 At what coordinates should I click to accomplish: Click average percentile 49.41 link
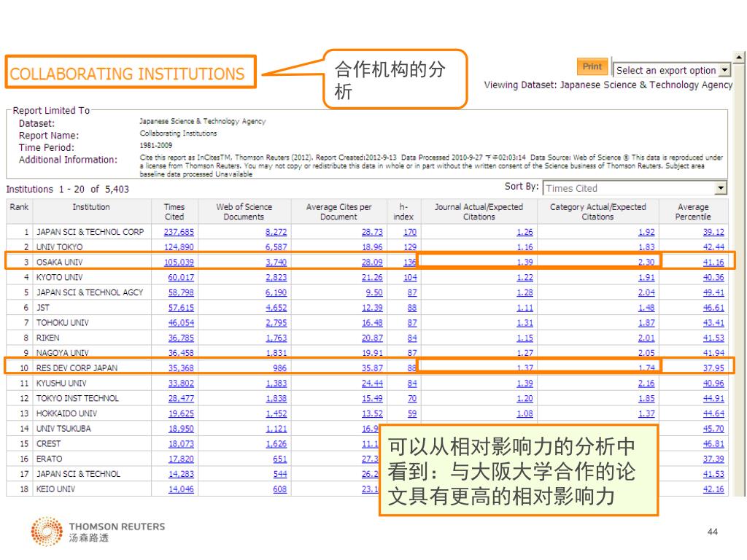click(713, 292)
